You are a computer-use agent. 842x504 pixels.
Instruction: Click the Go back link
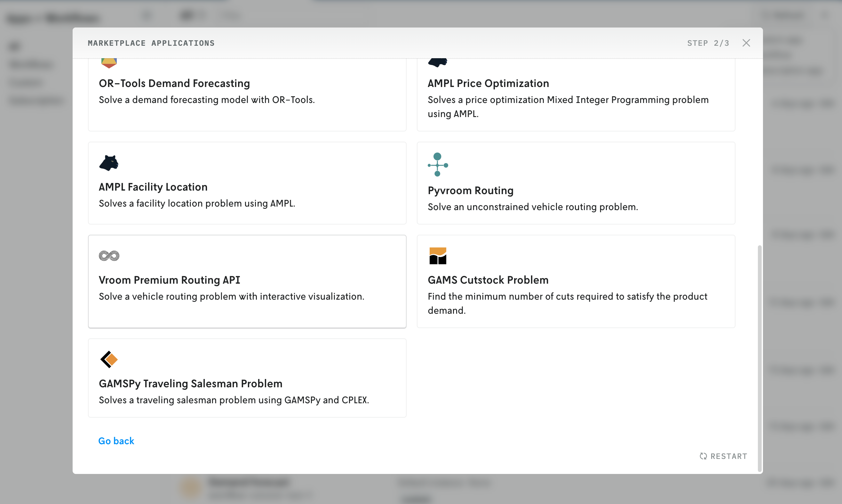pyautogui.click(x=116, y=441)
